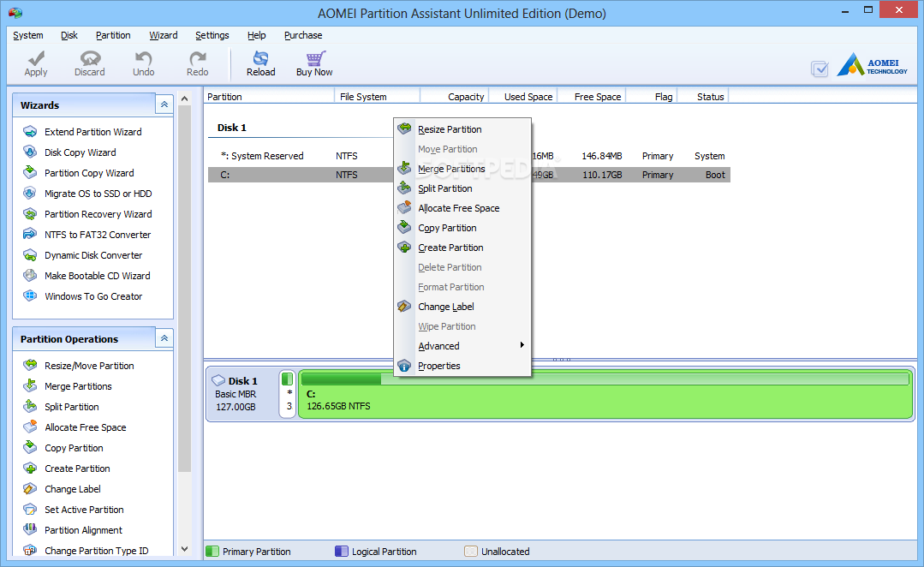Select the C: partition row in table
This screenshot has height=567, width=924.
point(469,175)
